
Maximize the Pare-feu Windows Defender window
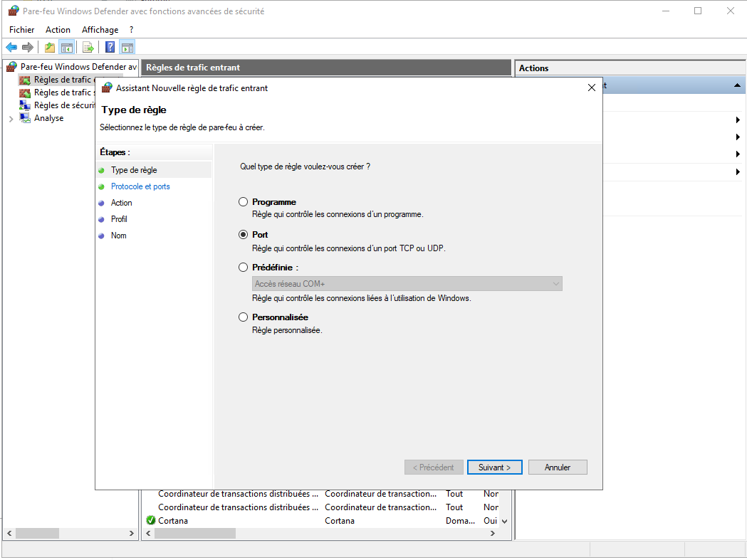pos(698,11)
